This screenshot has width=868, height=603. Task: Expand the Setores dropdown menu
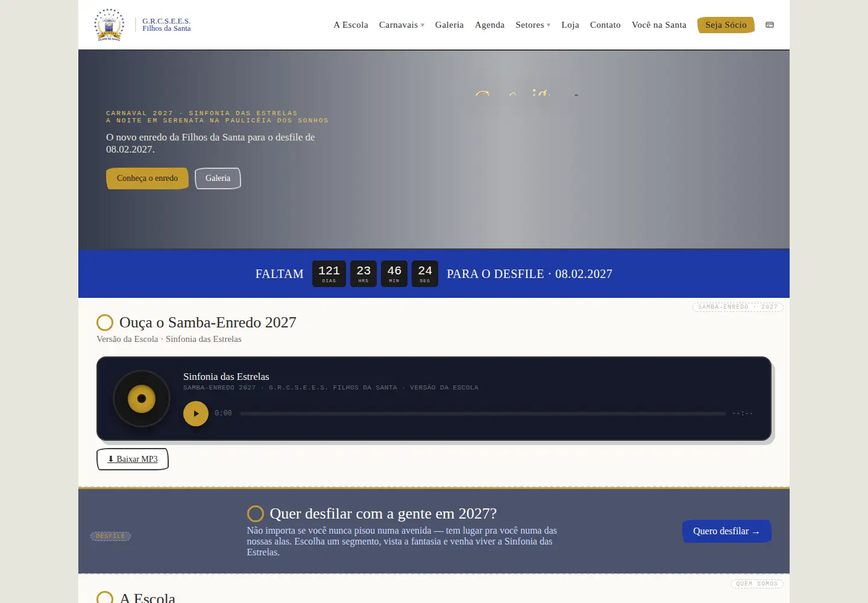click(533, 25)
